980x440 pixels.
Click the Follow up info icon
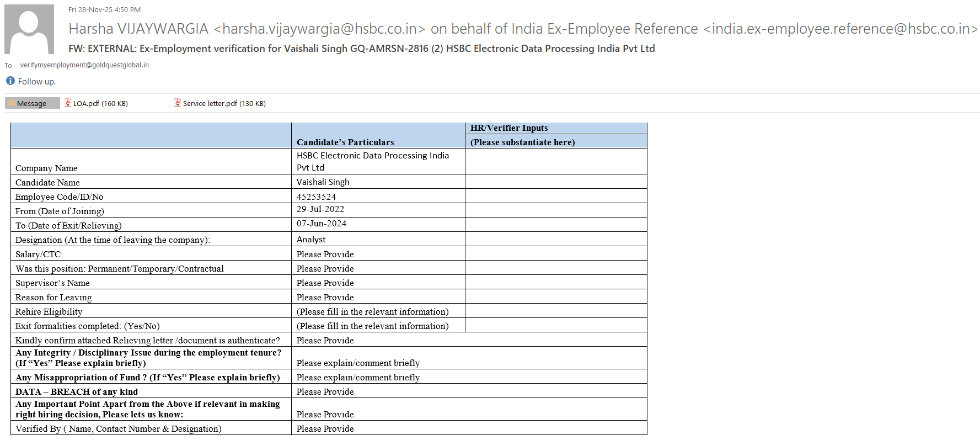point(10,81)
